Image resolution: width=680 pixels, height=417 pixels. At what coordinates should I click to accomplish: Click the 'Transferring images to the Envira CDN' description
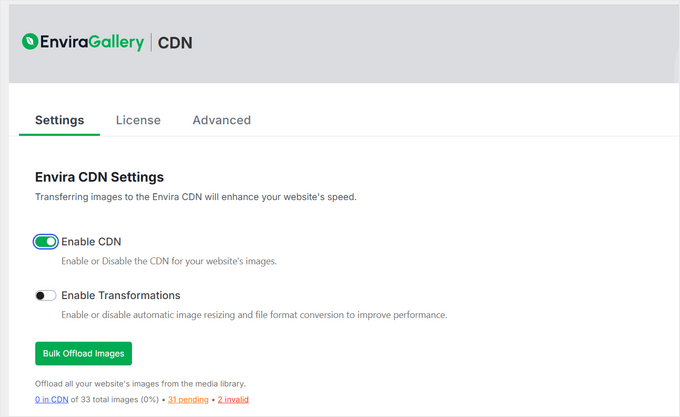click(x=195, y=197)
